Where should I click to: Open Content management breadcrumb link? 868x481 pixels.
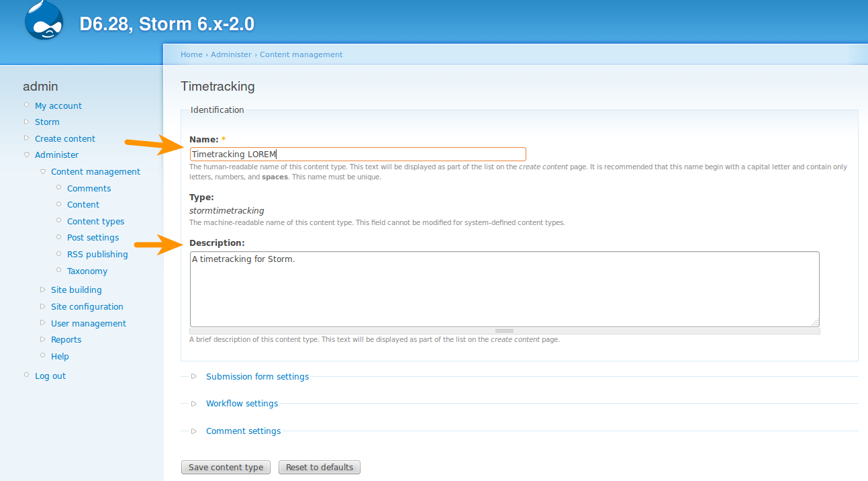click(301, 54)
